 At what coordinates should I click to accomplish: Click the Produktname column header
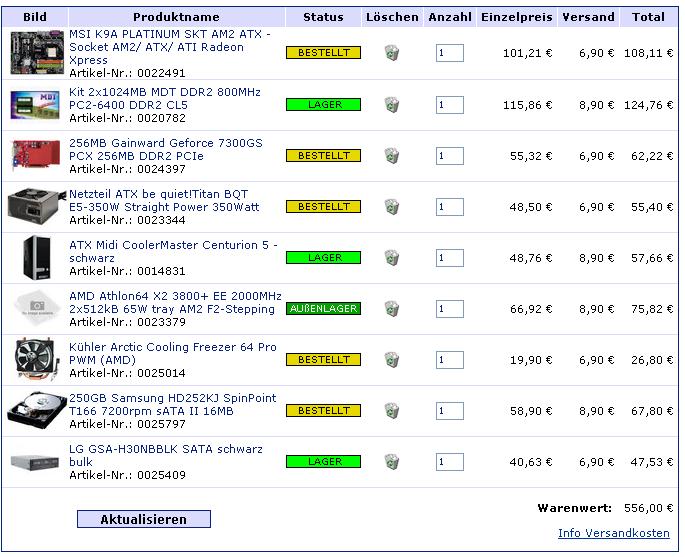click(x=176, y=17)
